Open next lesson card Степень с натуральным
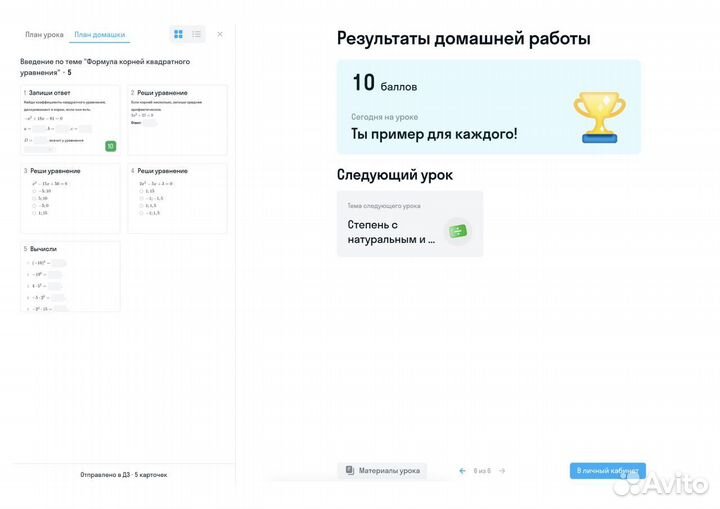Image resolution: width=720 pixels, height=509 pixels. 410,224
